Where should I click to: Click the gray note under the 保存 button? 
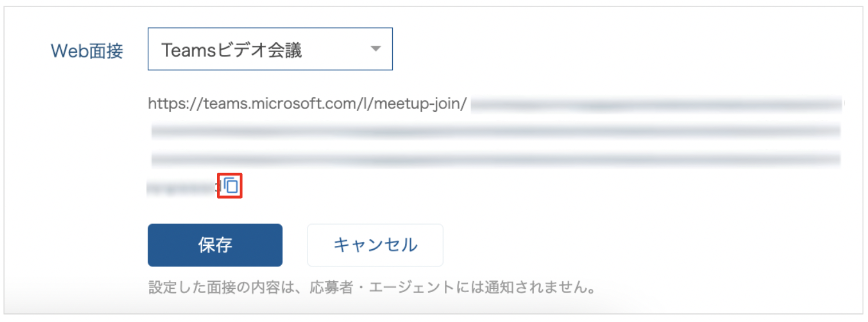[x=371, y=287]
